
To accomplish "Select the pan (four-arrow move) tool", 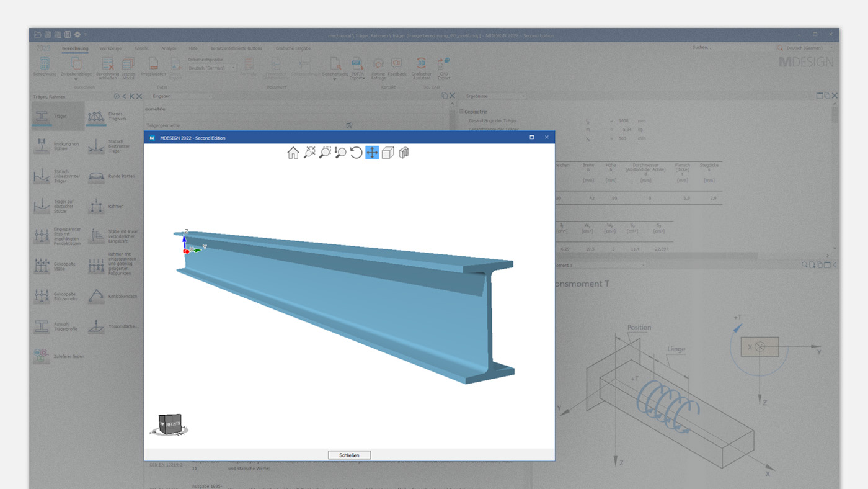I will (x=372, y=153).
